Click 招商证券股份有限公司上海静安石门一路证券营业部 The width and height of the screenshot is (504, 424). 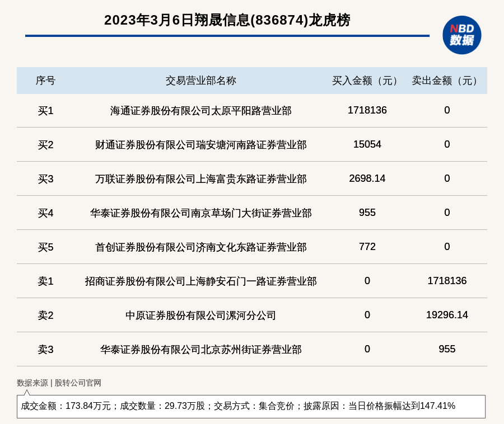click(x=201, y=281)
